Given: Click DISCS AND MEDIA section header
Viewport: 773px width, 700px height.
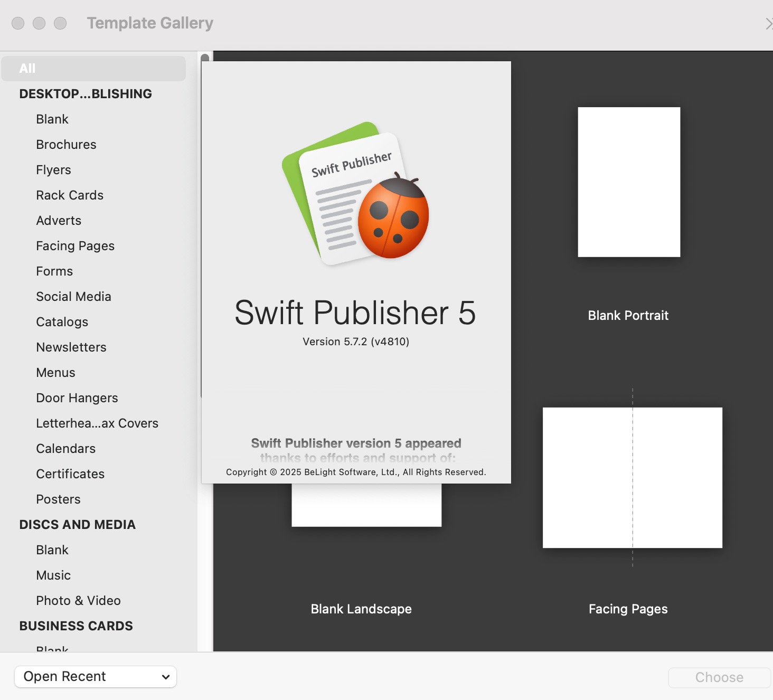Looking at the screenshot, I should [78, 525].
